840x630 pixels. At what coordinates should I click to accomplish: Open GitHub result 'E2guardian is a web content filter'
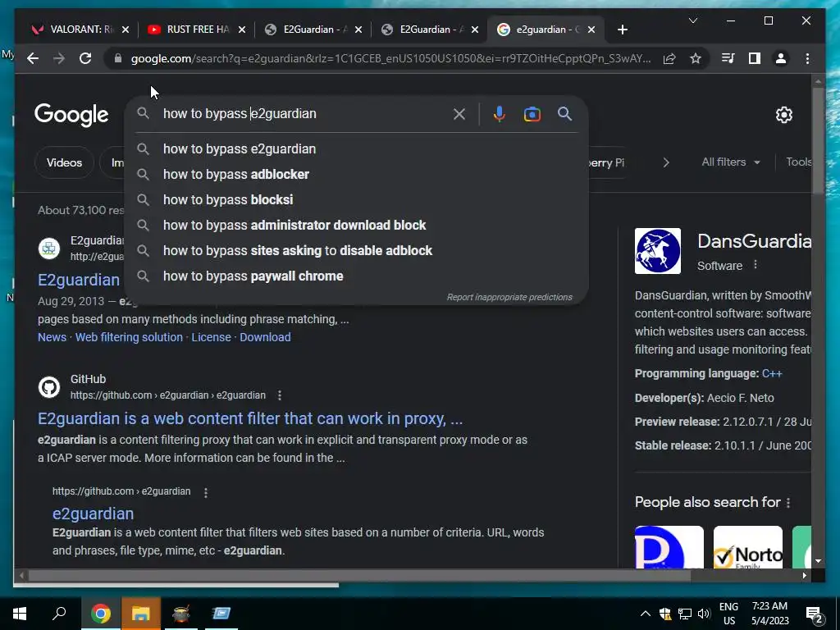(x=250, y=418)
